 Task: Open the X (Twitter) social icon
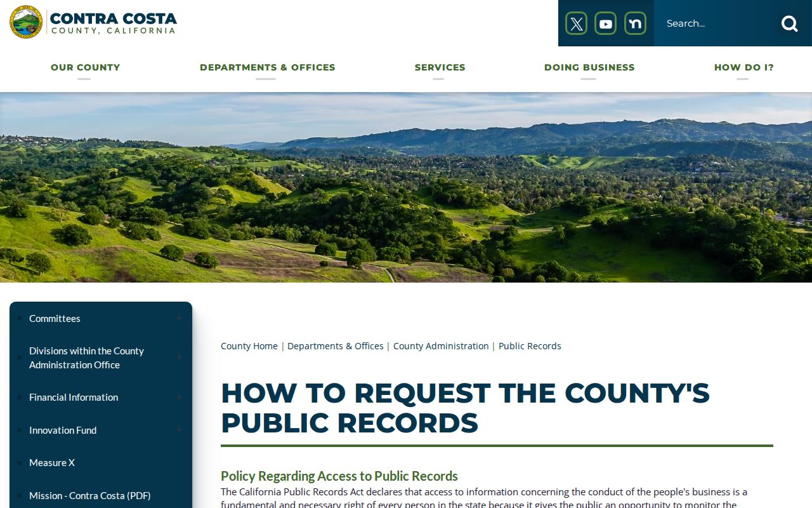tap(576, 23)
